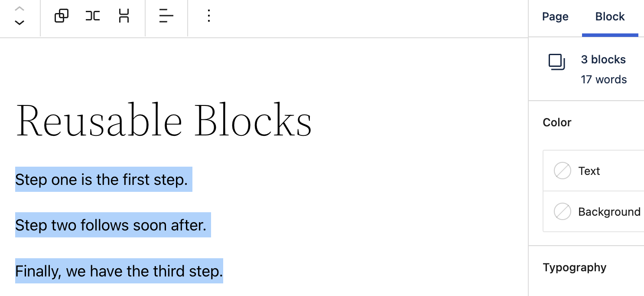Click the "Reusable Blocks" page title
The width and height of the screenshot is (644, 296).
(x=164, y=120)
